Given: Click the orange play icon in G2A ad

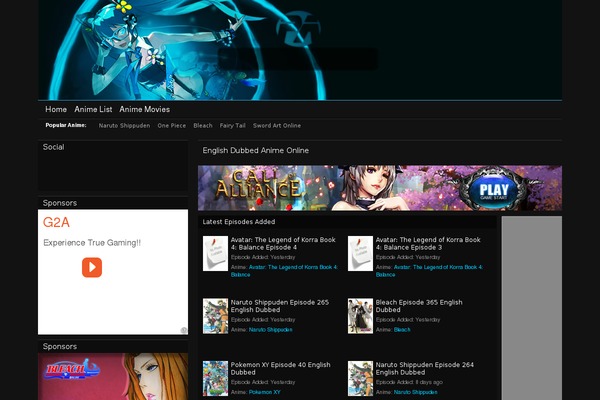Looking at the screenshot, I should coord(92,267).
